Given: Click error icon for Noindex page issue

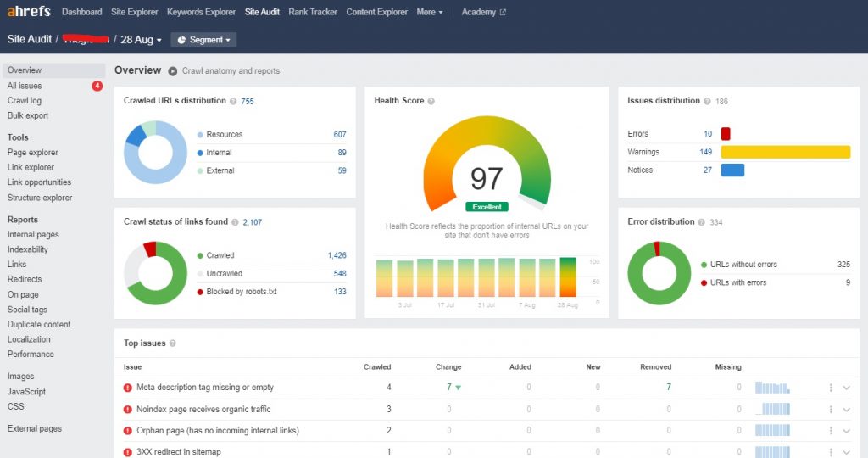Looking at the screenshot, I should (x=128, y=410).
